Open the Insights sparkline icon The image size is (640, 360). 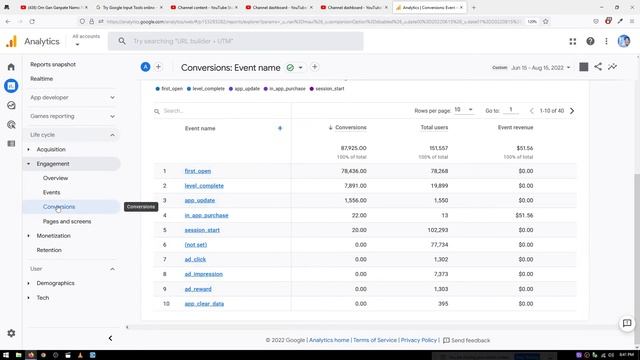[x=612, y=67]
